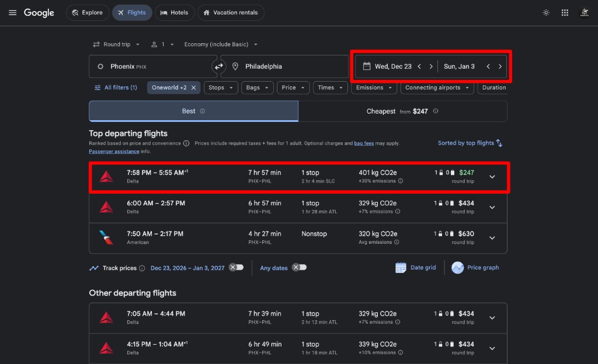Change sort via Sorted by top flights

click(x=470, y=143)
